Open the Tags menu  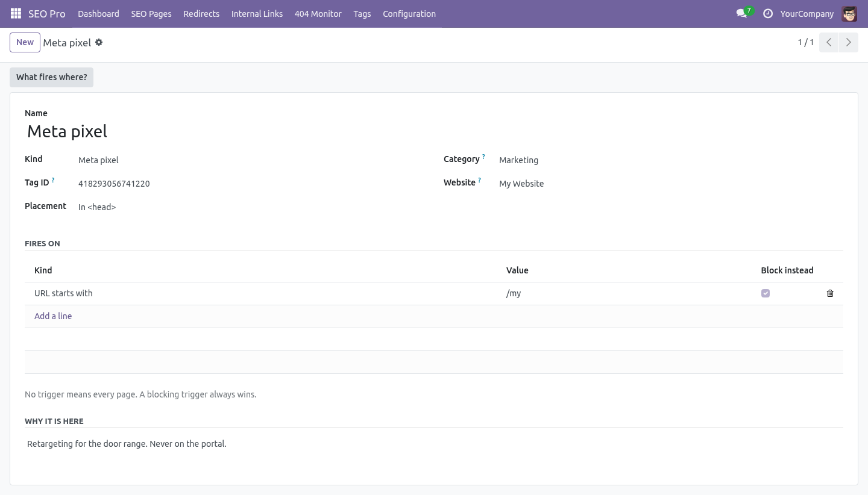[x=362, y=13]
